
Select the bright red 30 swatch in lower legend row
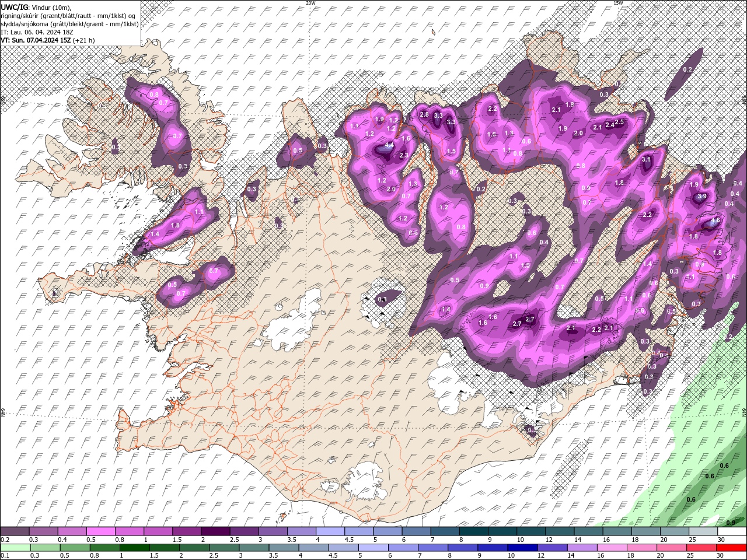732,548
